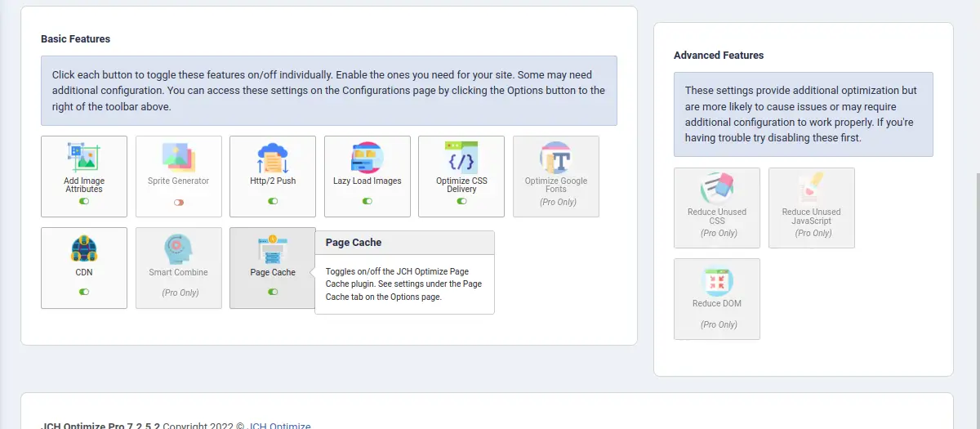Click the Reduce Unused CSS label

tap(717, 216)
